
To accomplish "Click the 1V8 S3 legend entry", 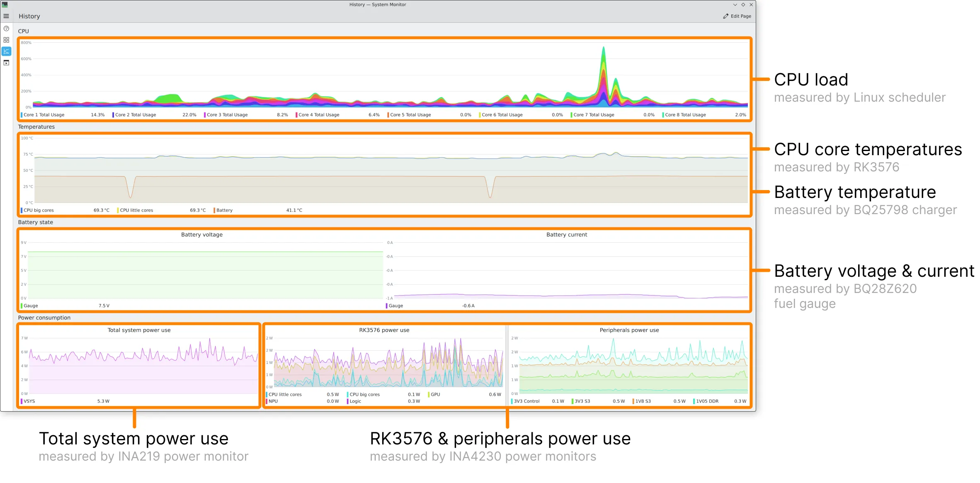I will [x=659, y=401].
